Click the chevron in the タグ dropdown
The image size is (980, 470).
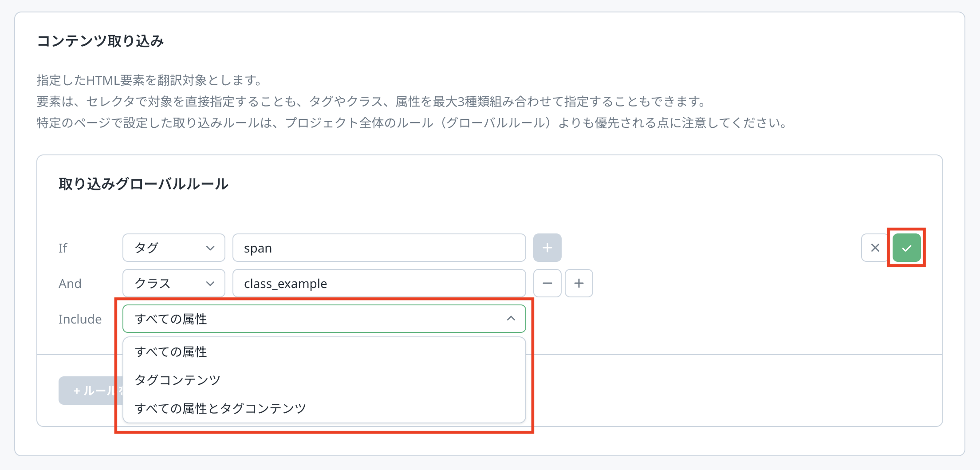click(210, 248)
